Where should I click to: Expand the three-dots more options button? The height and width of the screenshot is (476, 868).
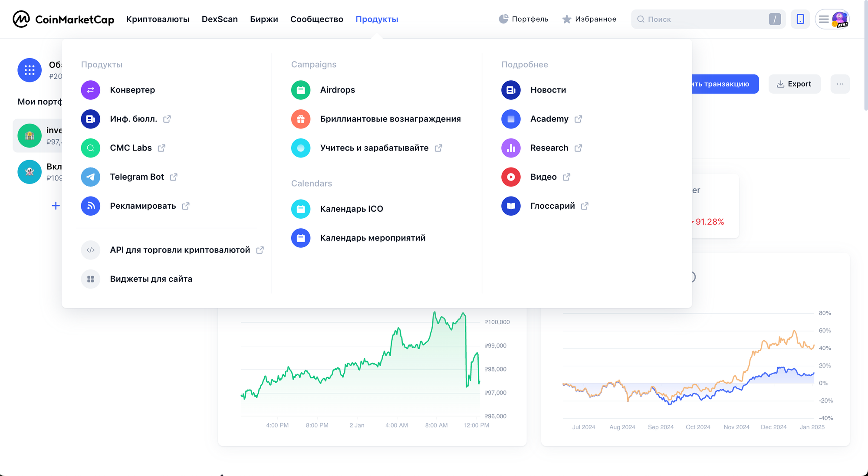point(840,84)
